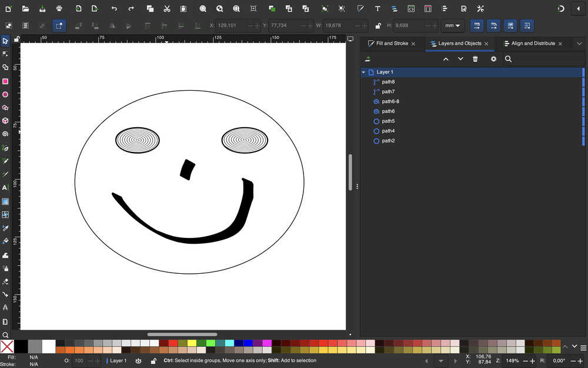Toggle width-height lock ratio
This screenshot has height=368, width=588.
(x=378, y=26)
